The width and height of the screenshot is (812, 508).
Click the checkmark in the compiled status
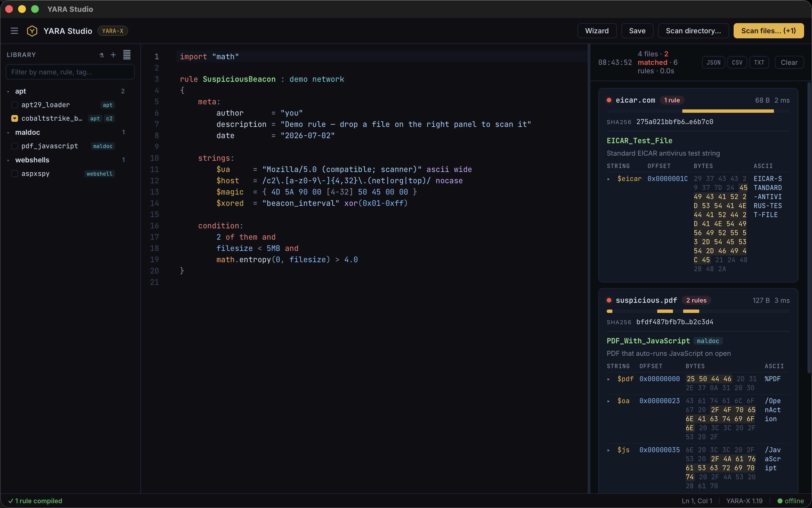[x=11, y=501]
